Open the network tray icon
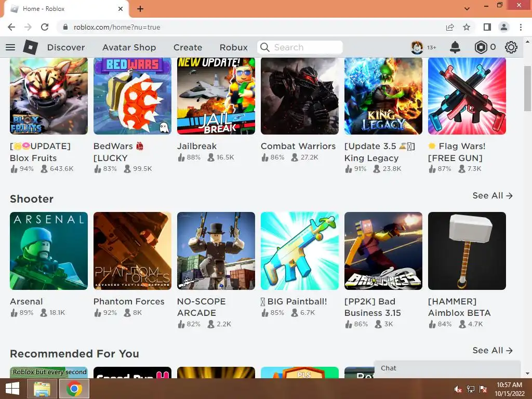Viewport: 532px width, 399px height. tap(471, 389)
